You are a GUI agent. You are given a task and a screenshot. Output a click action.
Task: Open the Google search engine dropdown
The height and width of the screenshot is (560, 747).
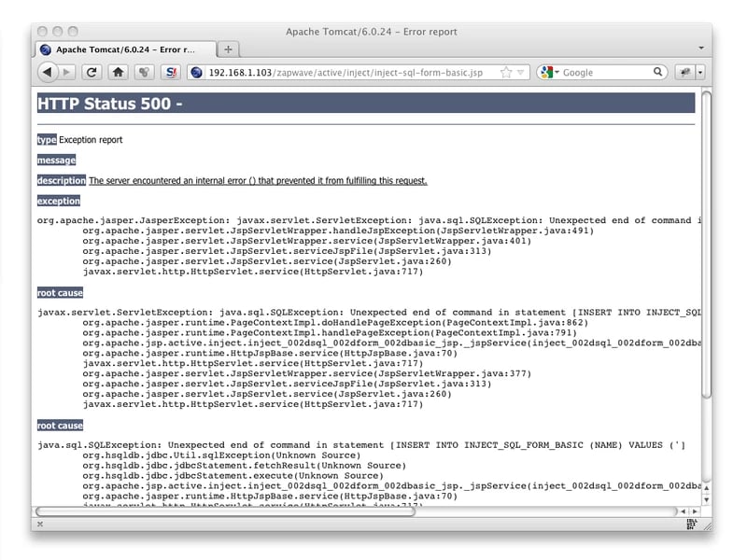point(550,72)
